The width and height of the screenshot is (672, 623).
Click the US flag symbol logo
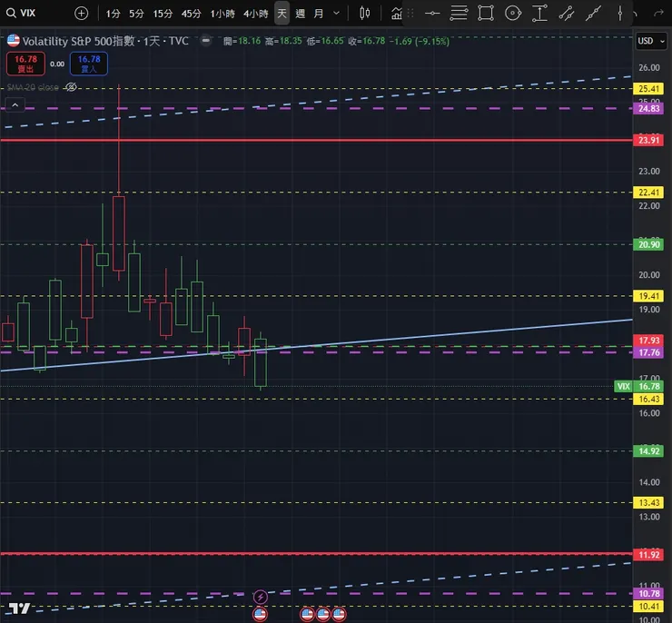(14, 41)
